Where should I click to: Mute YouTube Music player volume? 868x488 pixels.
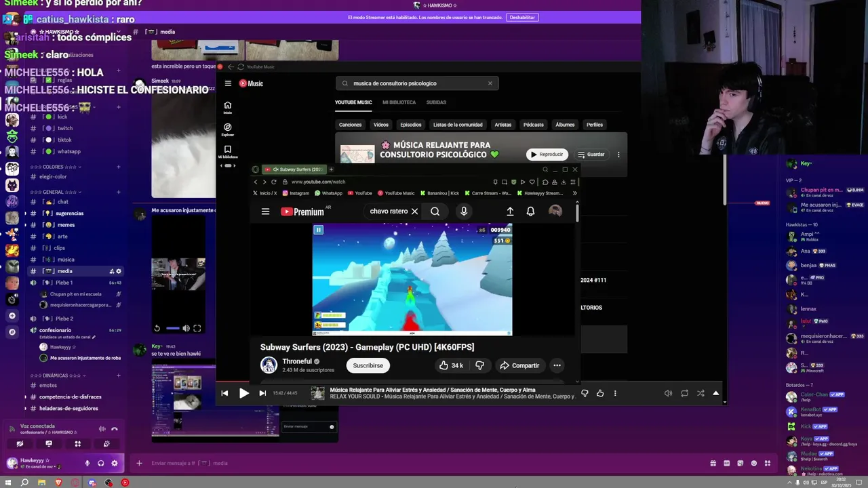coord(668,393)
